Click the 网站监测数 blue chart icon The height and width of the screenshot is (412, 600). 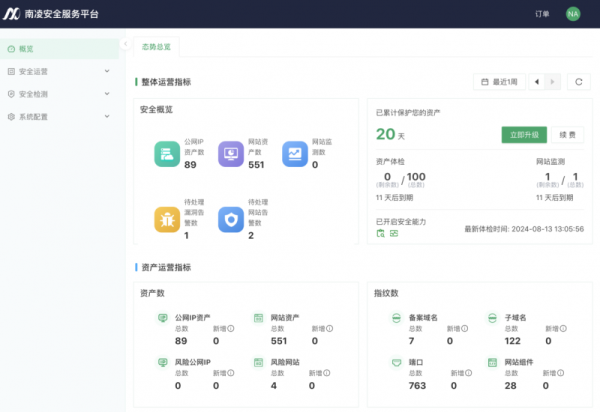click(294, 153)
